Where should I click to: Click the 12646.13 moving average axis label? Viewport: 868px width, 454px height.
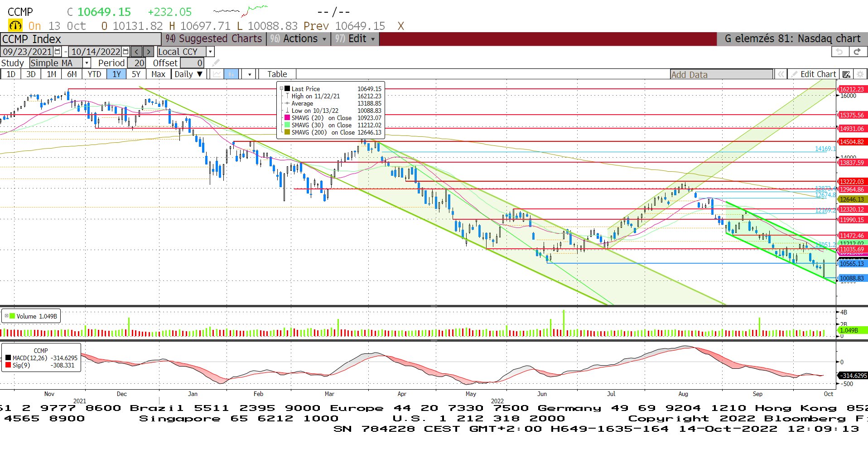click(852, 199)
